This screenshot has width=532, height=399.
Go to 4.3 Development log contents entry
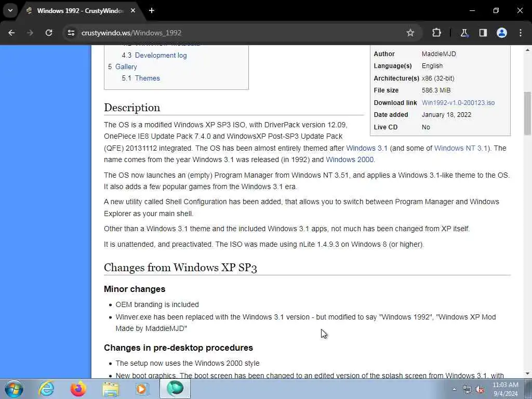tap(154, 55)
